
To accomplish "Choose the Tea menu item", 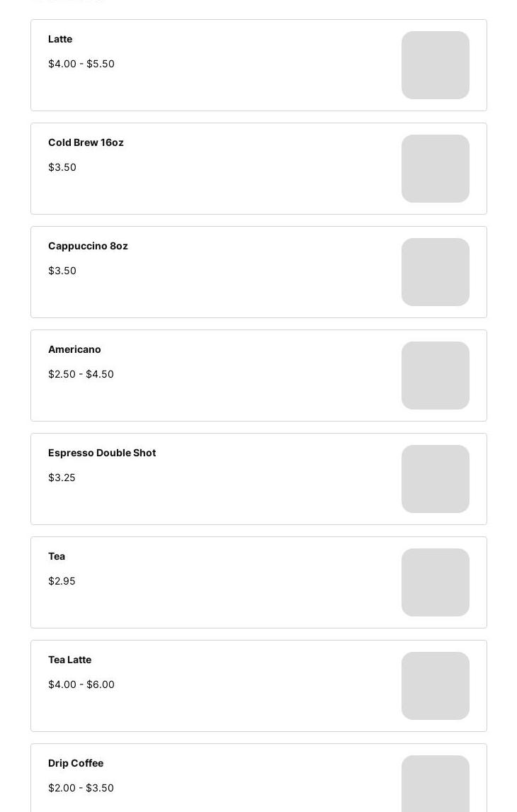I will point(57,556).
